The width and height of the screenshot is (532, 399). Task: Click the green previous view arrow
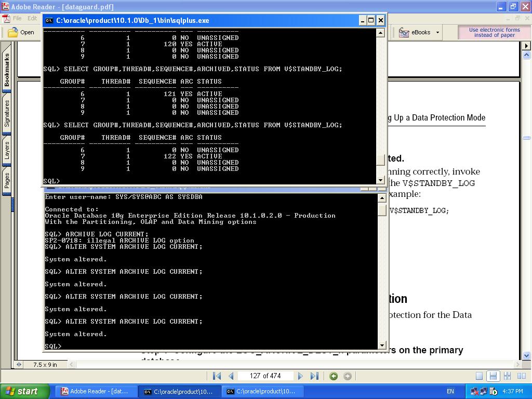[x=334, y=376]
